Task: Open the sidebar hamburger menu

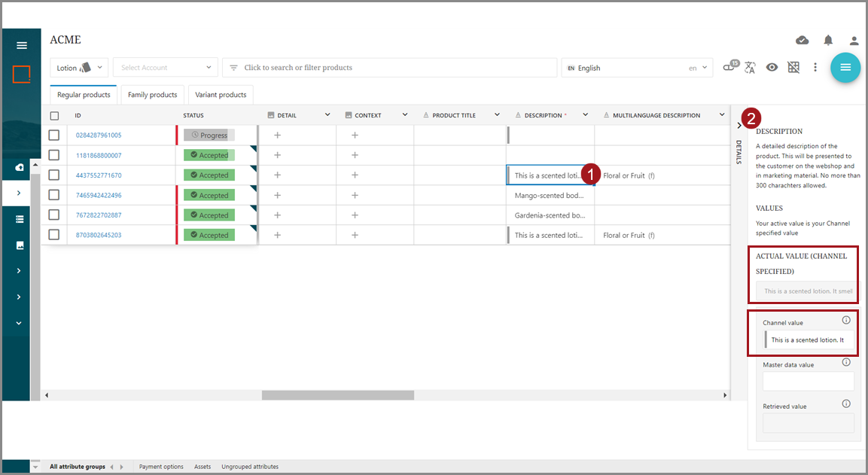Action: point(22,45)
